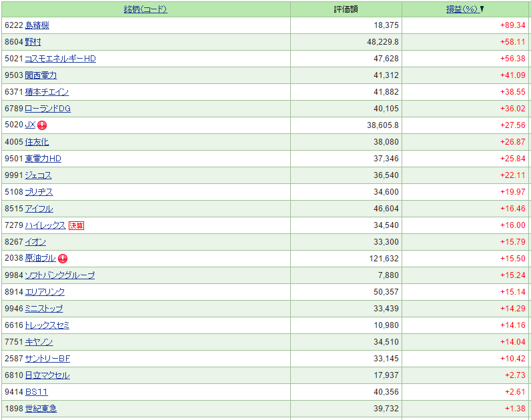The height and width of the screenshot is (420, 531).
Task: Open the BS11 stock link
Action: coord(37,392)
